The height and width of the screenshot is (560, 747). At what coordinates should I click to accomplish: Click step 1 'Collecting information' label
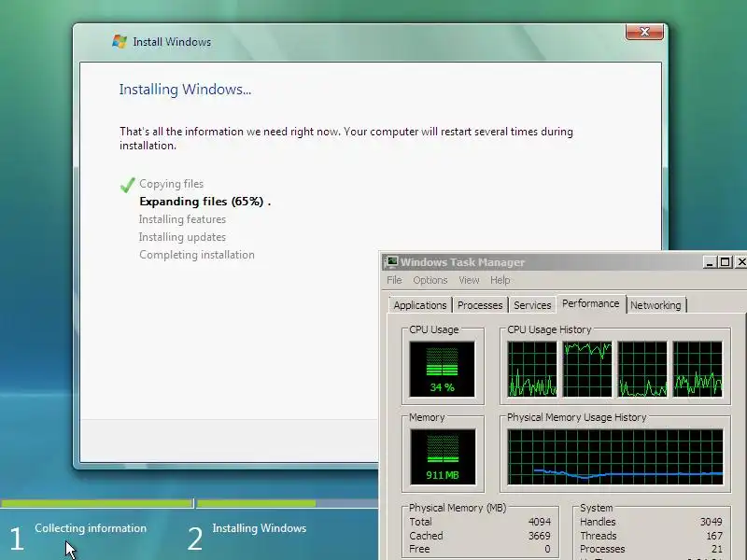click(x=91, y=528)
